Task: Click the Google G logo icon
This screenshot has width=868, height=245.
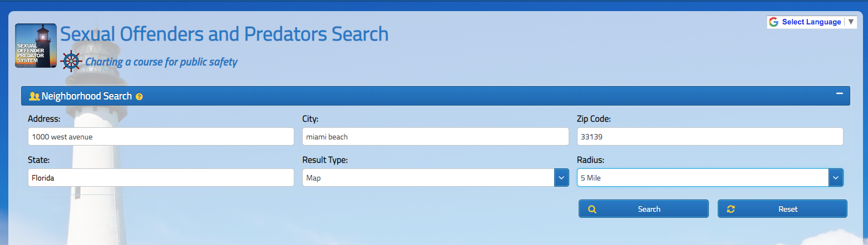Action: (x=773, y=22)
